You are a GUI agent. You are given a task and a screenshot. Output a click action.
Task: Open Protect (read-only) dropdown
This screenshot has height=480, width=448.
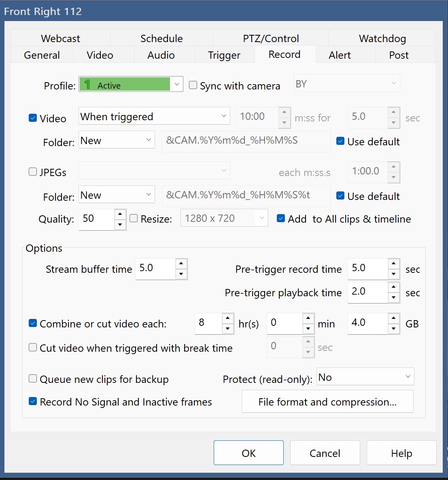365,376
